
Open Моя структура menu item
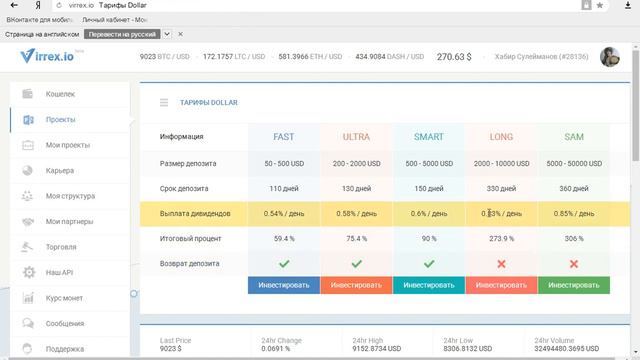(70, 196)
